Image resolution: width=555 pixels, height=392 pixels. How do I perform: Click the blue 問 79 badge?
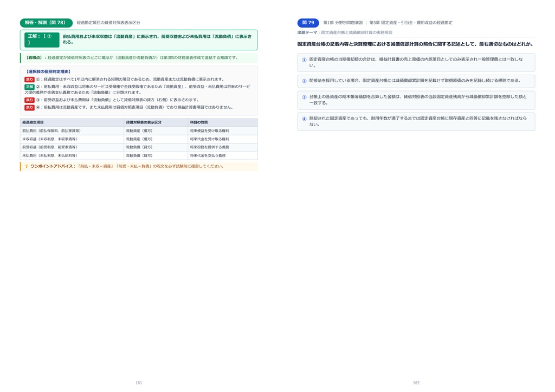308,23
